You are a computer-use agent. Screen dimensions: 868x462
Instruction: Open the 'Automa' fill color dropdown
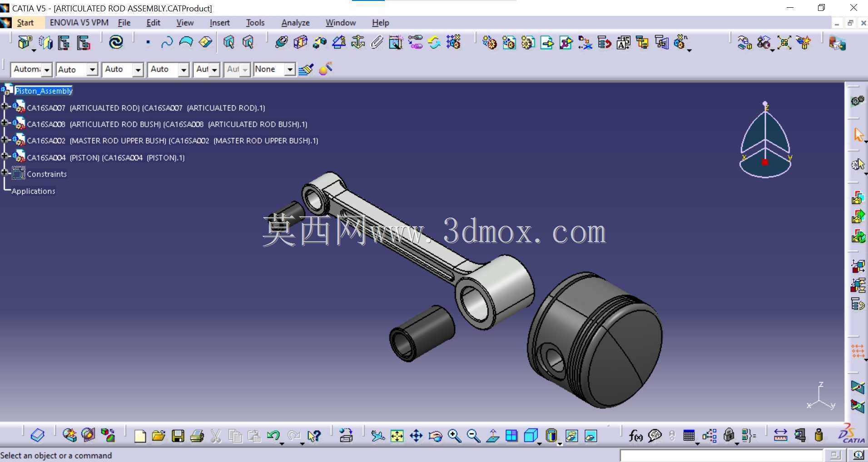(x=47, y=70)
